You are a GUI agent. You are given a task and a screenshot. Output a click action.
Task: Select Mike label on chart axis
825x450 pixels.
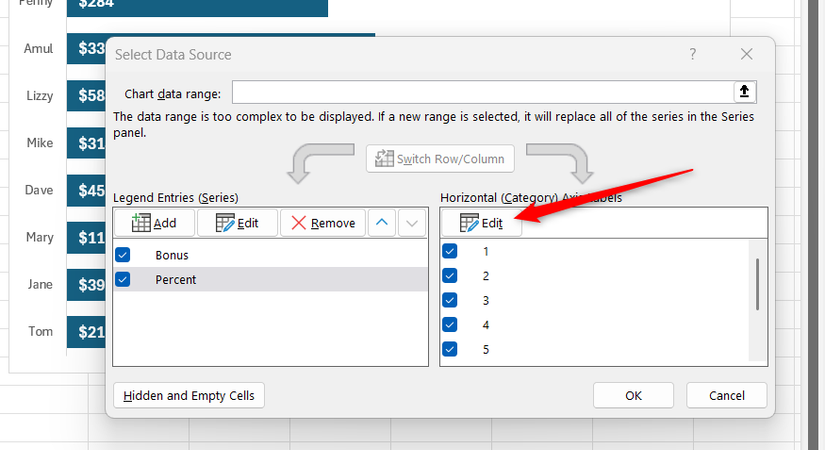[x=40, y=143]
